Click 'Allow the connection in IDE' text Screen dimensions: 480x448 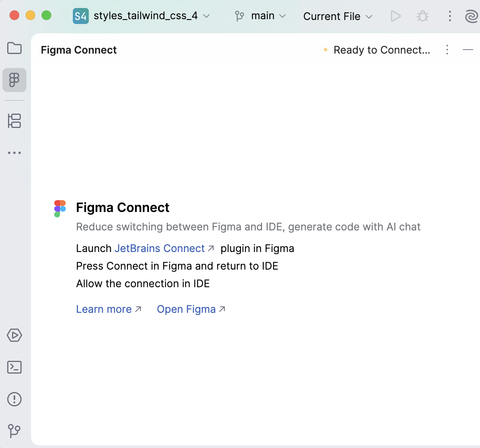point(143,284)
